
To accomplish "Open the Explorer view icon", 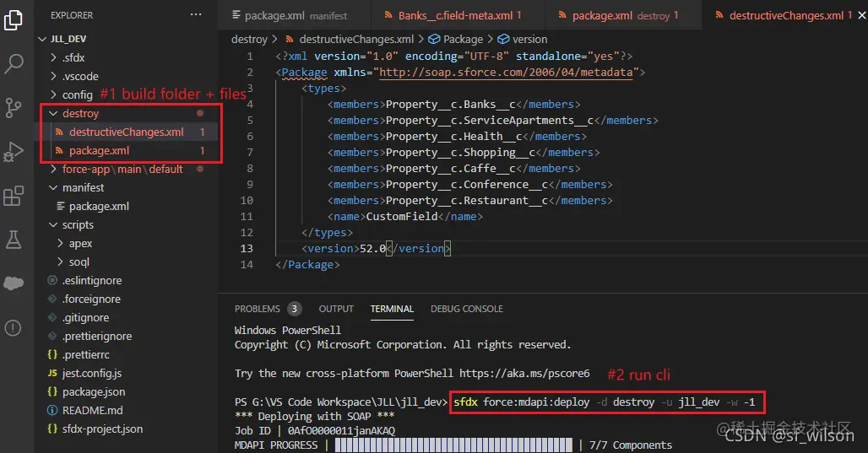I will click(x=14, y=20).
